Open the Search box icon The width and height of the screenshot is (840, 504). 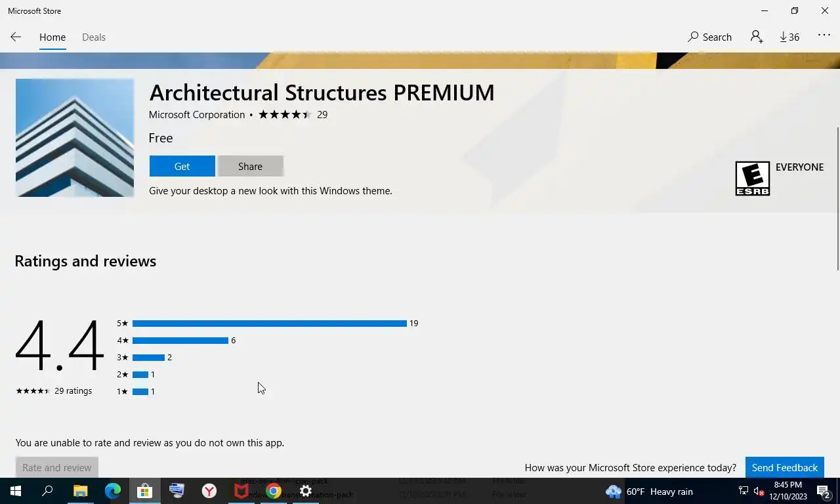(x=709, y=37)
